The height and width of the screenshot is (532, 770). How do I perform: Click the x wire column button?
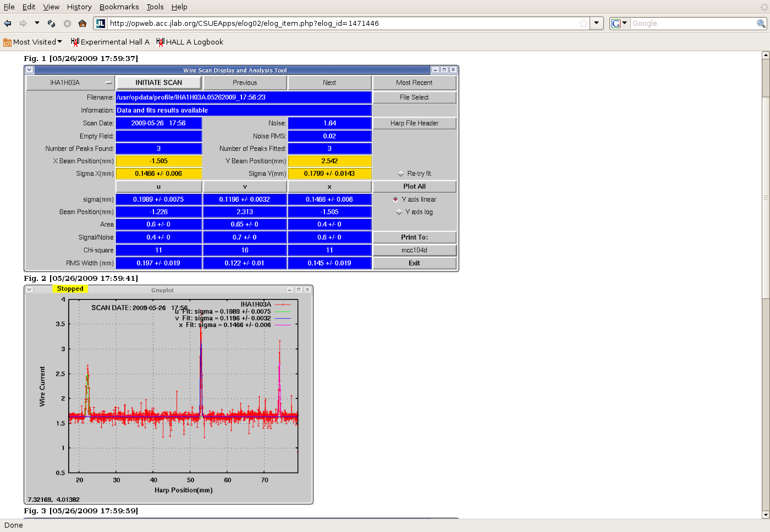click(x=329, y=186)
